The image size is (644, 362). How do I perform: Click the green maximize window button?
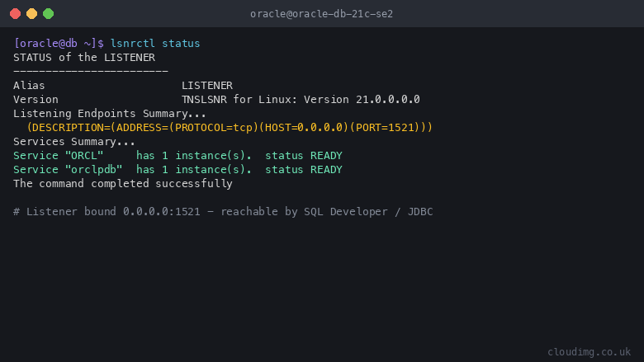pyautogui.click(x=49, y=13)
